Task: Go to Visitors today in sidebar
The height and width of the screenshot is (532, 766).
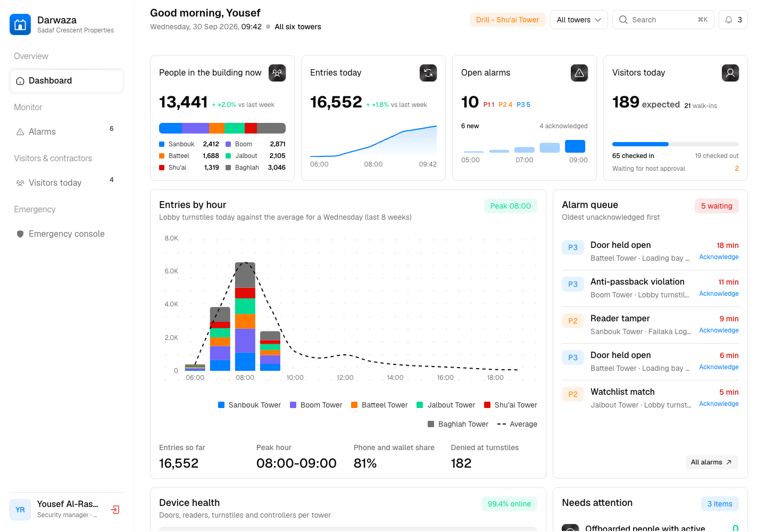Action: (x=66, y=183)
